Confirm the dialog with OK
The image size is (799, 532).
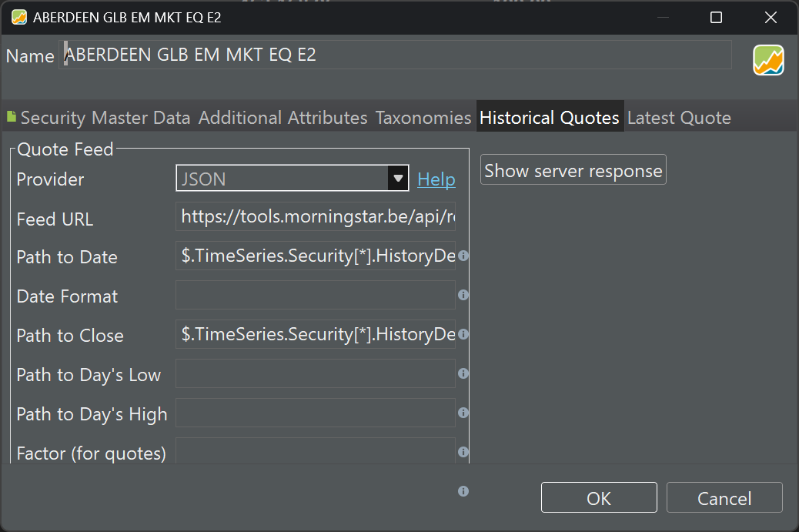point(599,498)
